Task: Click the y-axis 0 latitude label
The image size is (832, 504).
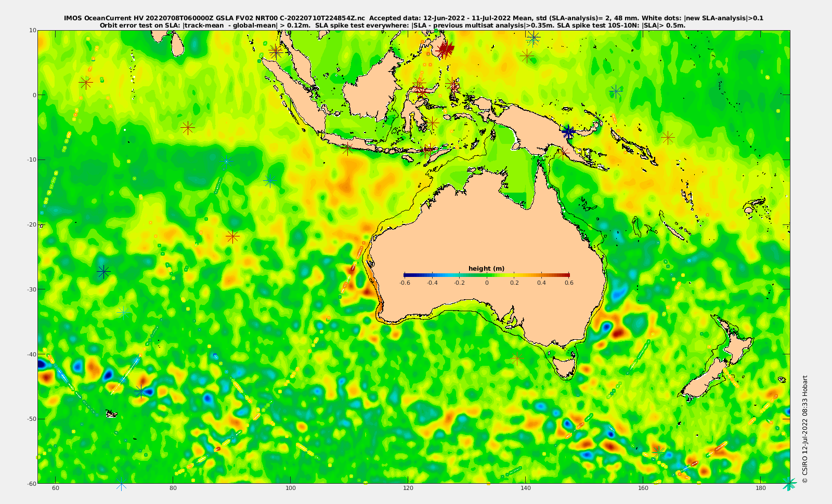Action: coord(34,95)
